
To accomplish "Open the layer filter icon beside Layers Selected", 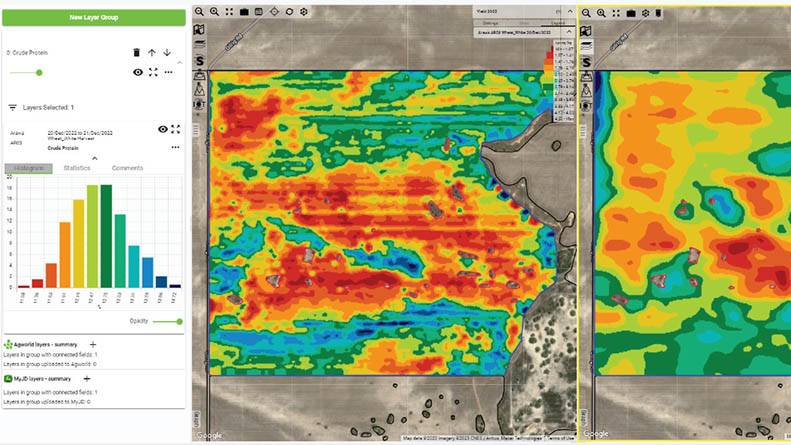I will [x=13, y=107].
